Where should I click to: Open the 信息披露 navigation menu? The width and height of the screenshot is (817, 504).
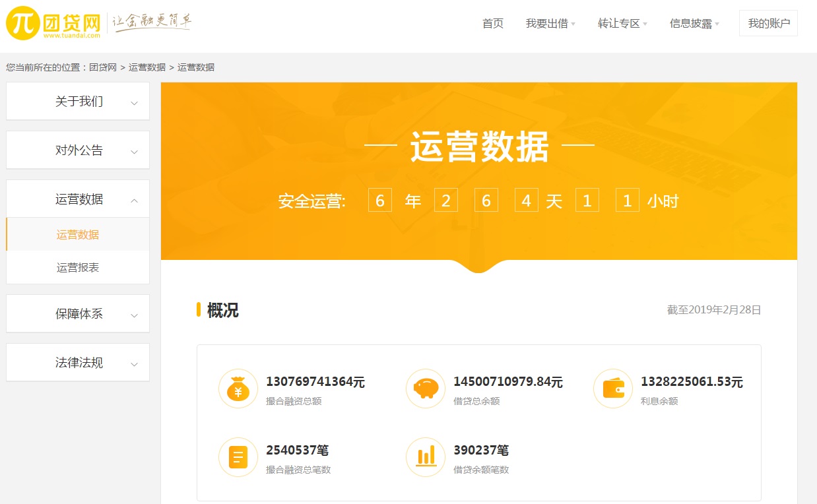690,22
